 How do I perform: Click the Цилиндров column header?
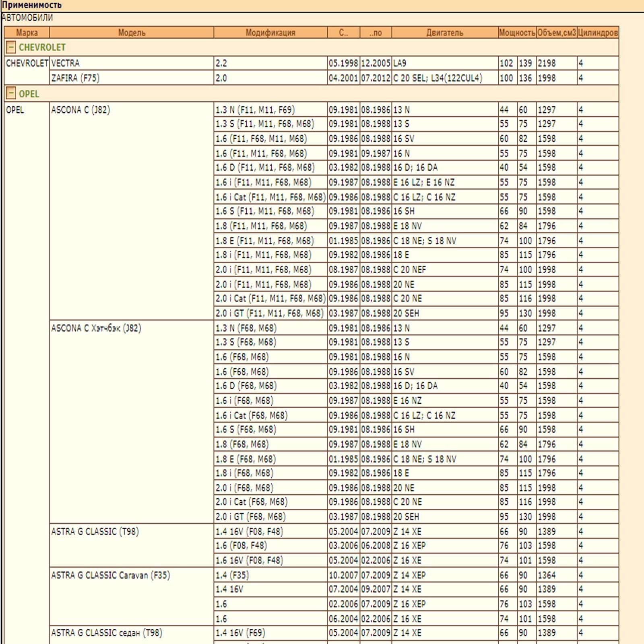point(598,33)
